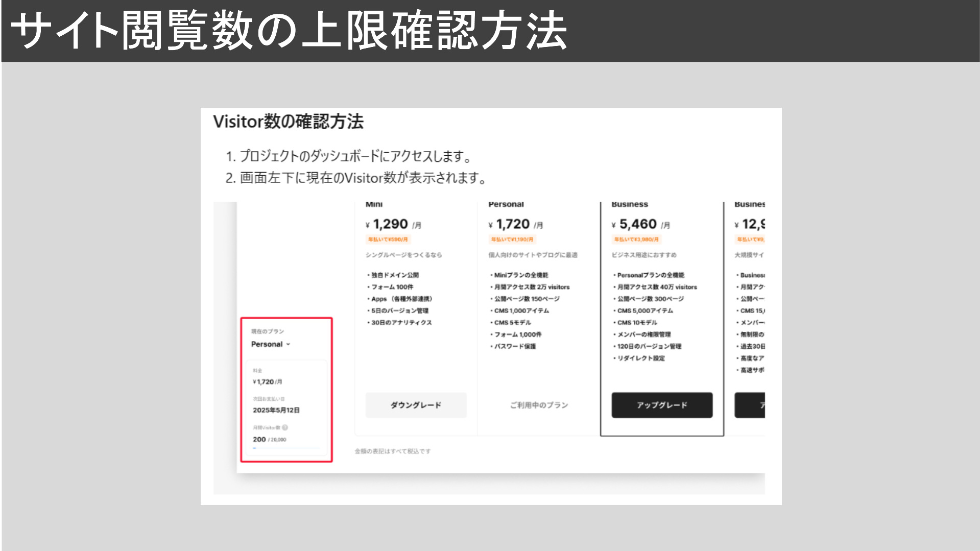
Task: Click the partially visible rightmost upgrade button
Action: click(x=750, y=405)
